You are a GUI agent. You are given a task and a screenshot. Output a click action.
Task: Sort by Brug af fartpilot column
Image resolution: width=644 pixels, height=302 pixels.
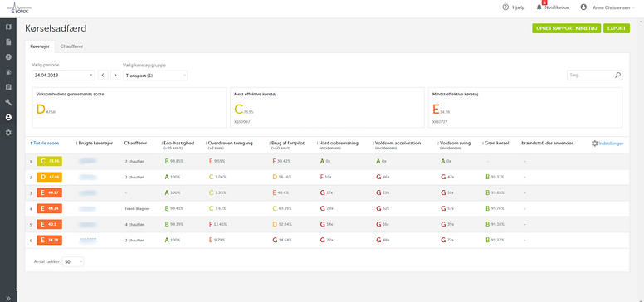(286, 144)
